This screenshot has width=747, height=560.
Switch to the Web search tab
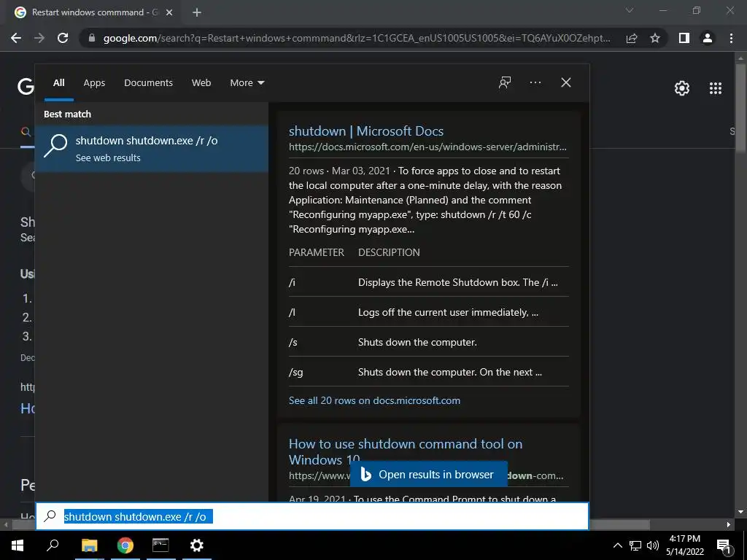pyautogui.click(x=201, y=83)
